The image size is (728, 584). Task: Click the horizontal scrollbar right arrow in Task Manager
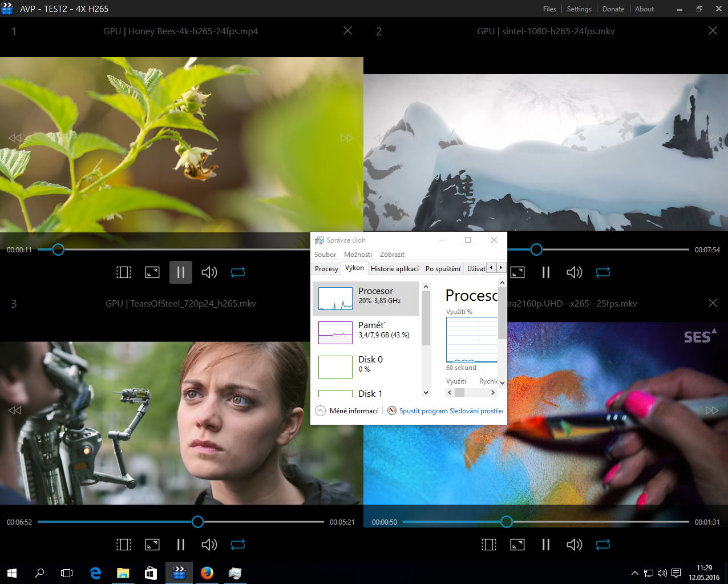[x=492, y=393]
